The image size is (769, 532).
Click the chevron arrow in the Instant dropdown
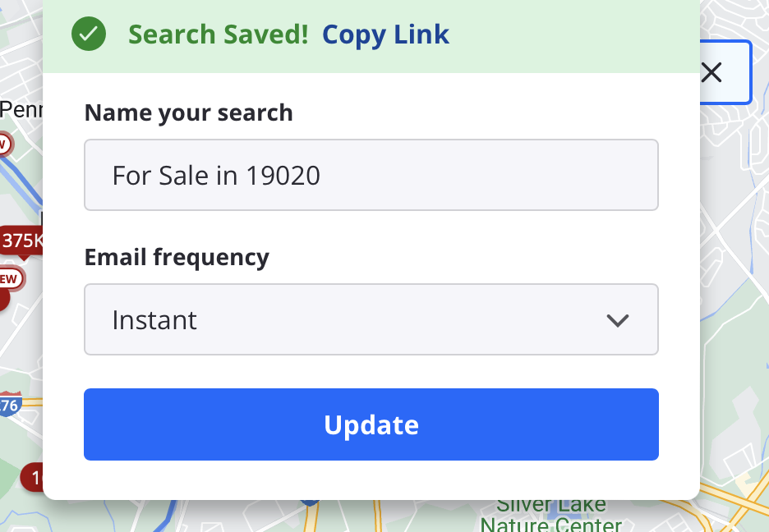pos(618,321)
